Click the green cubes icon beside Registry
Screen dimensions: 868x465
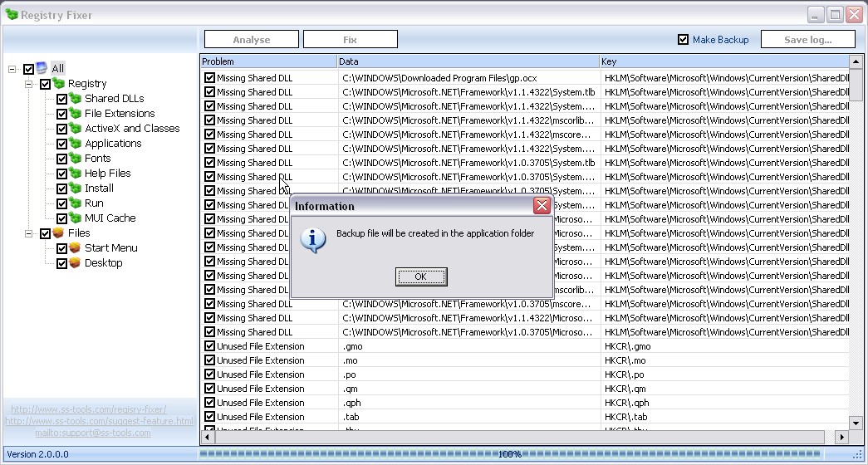[x=58, y=84]
